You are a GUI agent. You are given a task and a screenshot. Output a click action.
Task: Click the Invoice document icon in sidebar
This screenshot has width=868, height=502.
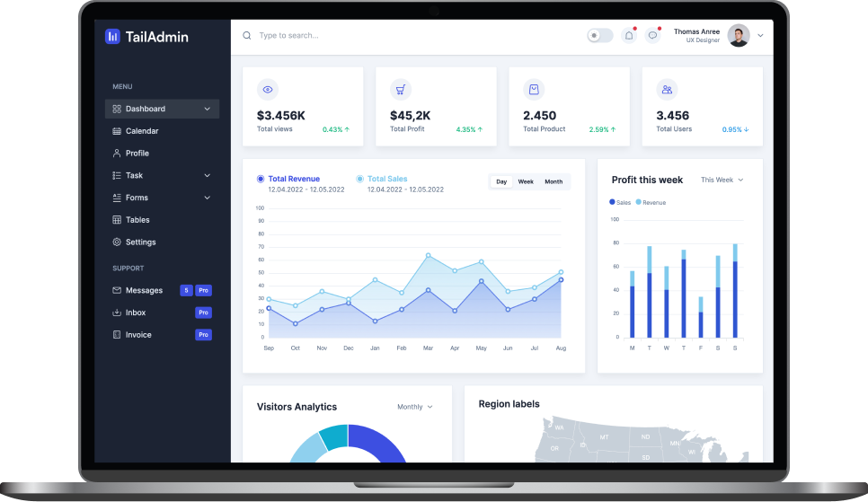pos(117,335)
